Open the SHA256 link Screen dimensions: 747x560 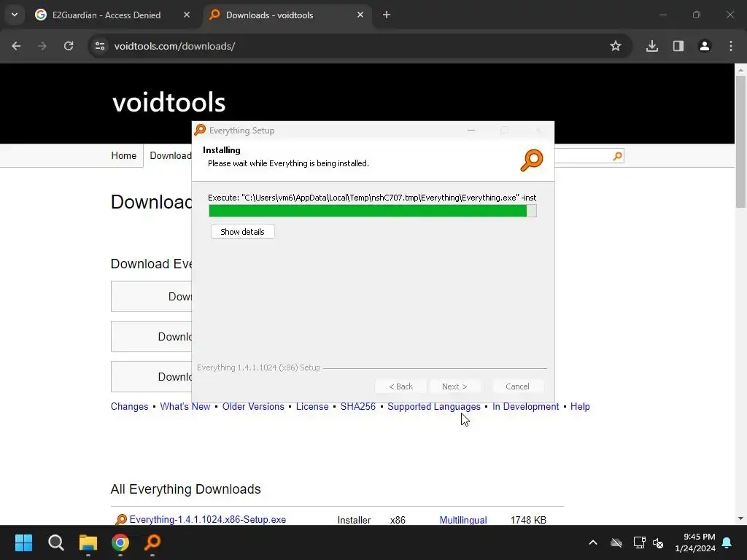(x=357, y=407)
